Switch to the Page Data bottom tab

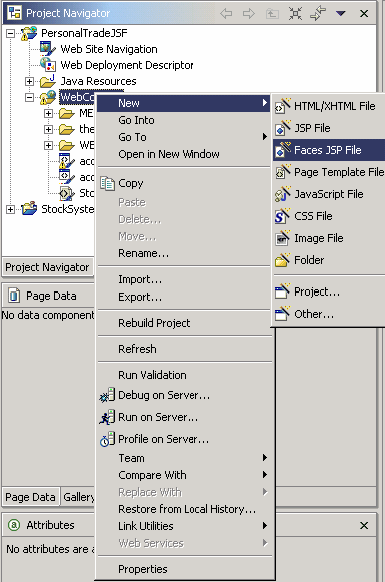coord(30,497)
